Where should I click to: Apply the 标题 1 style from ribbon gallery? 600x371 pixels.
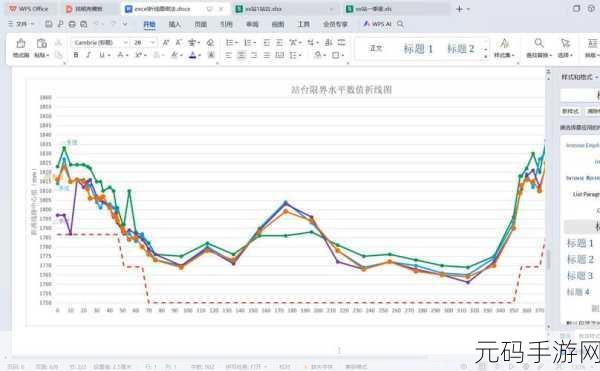tap(418, 49)
